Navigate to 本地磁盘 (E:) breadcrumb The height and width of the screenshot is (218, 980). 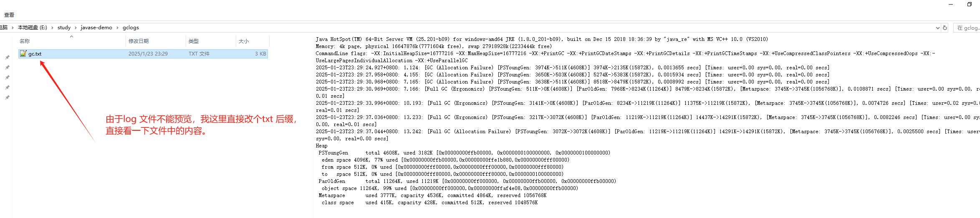(33, 28)
